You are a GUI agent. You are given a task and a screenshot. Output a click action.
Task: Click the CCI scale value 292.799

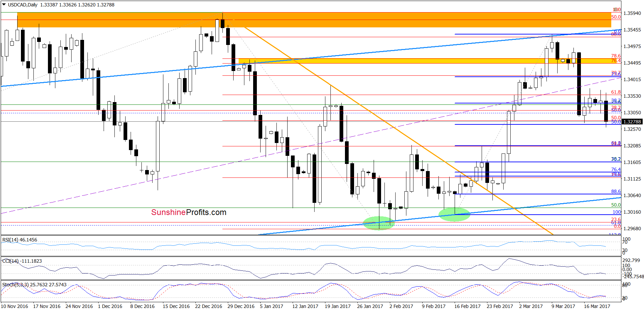coord(631,260)
